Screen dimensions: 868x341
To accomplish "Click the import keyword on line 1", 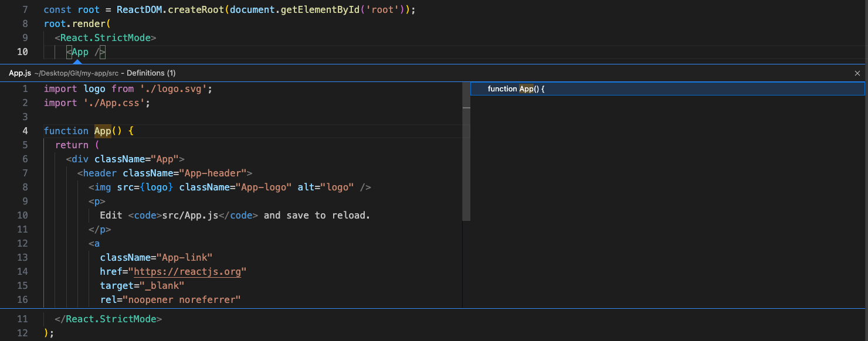I will (60, 88).
